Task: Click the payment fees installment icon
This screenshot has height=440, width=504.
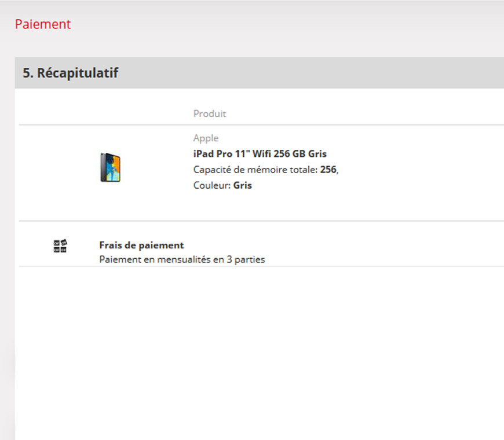Action: tap(60, 246)
